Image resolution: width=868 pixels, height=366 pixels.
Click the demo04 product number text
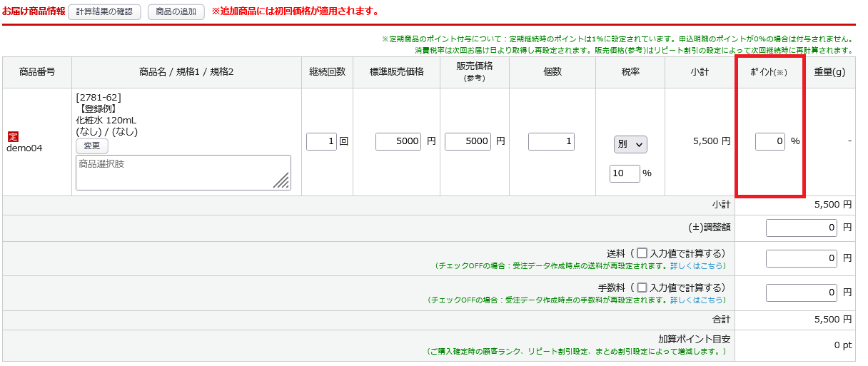[x=24, y=148]
